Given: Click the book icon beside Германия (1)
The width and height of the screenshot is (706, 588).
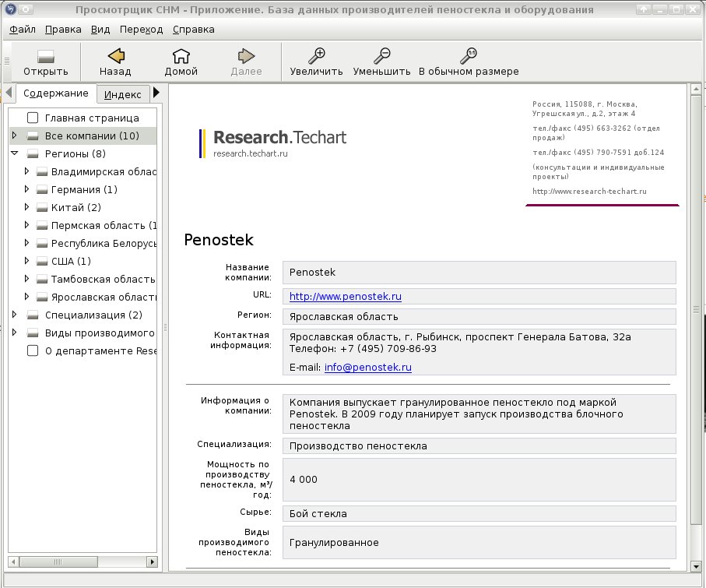Looking at the screenshot, I should tap(42, 190).
